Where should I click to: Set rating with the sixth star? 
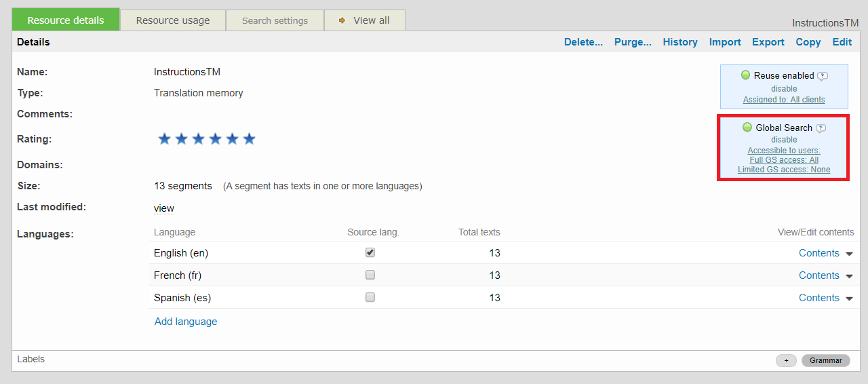[x=249, y=139]
